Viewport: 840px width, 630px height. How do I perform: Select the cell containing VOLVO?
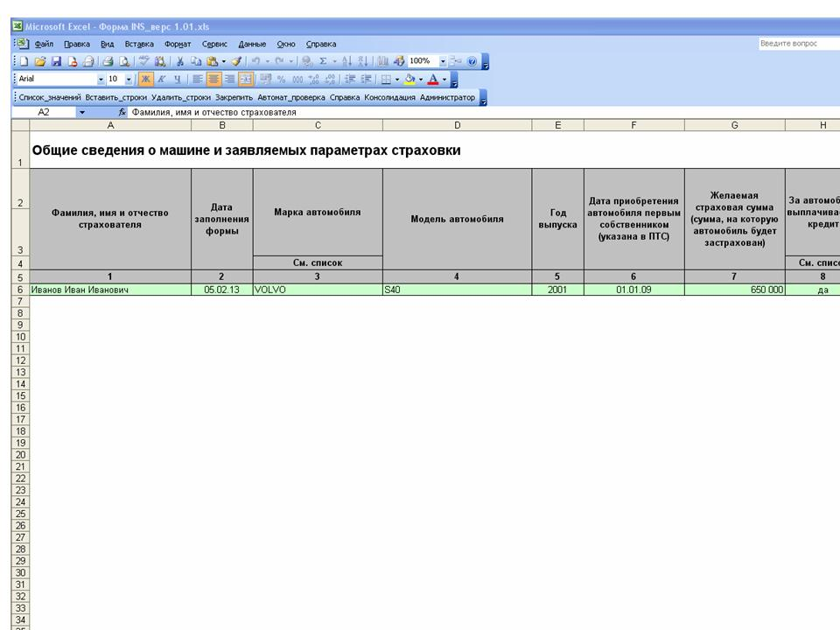318,290
